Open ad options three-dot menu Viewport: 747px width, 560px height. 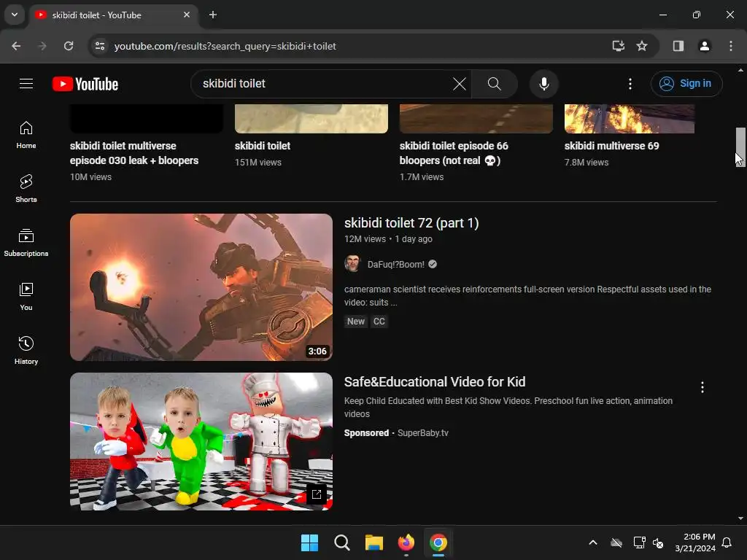pos(703,387)
